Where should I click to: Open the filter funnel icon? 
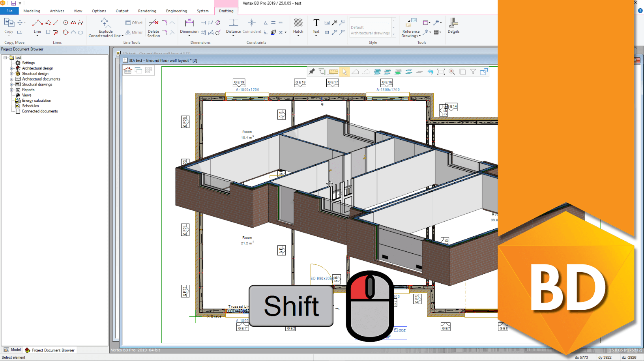pyautogui.click(x=473, y=71)
